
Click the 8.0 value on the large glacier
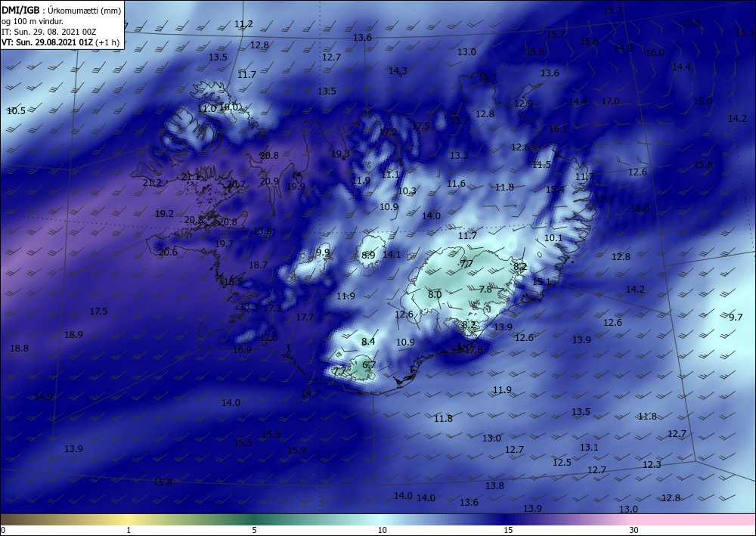point(435,295)
